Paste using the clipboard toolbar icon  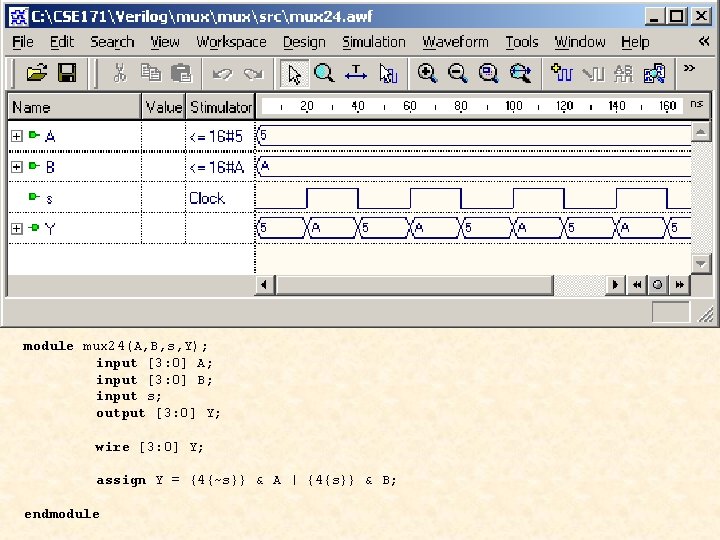(181, 73)
